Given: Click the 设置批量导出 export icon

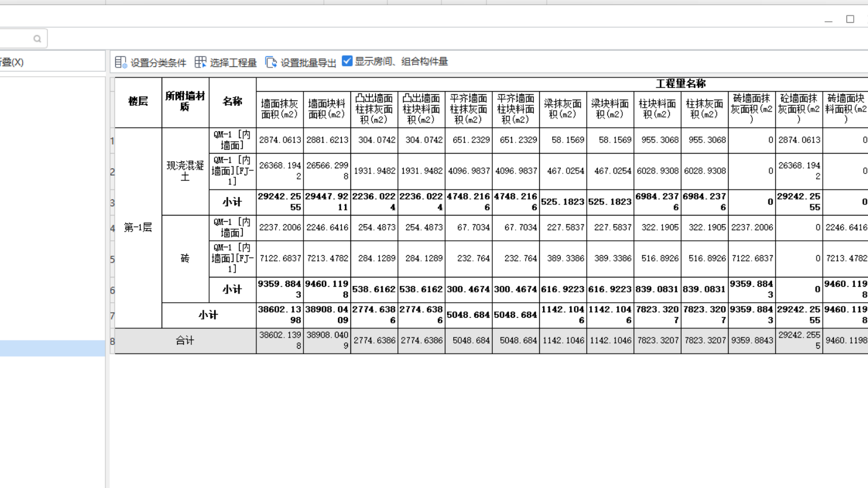Looking at the screenshot, I should point(271,62).
